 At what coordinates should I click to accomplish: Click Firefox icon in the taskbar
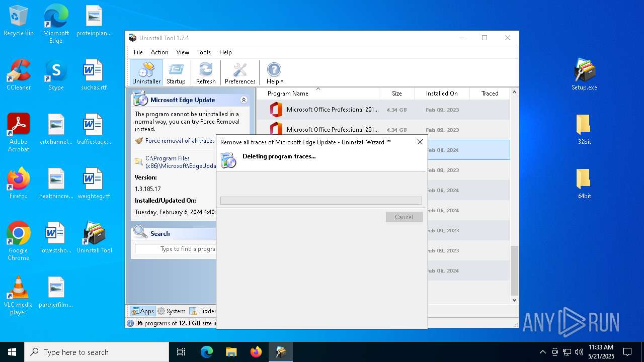click(256, 352)
